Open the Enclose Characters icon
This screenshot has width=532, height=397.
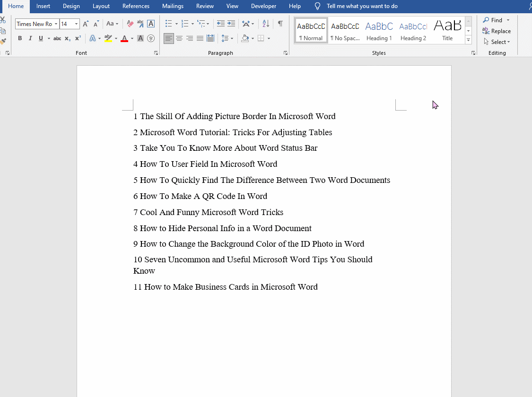coord(151,38)
